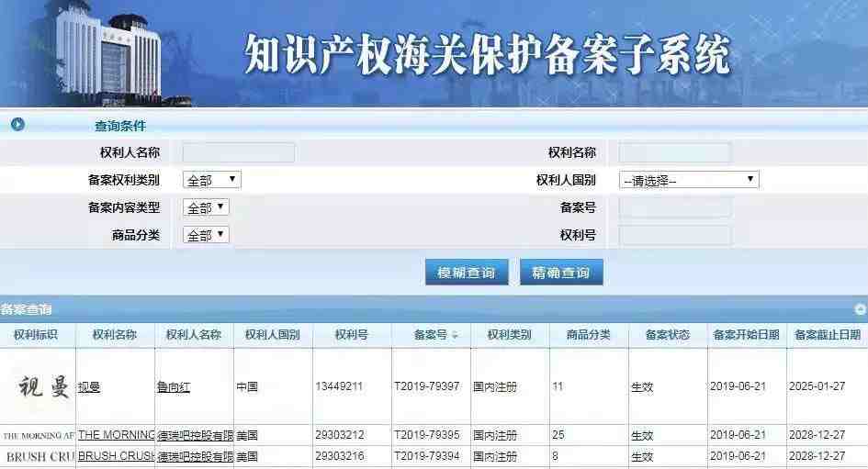
Task: Click the 权利号 search input field
Action: 675,235
